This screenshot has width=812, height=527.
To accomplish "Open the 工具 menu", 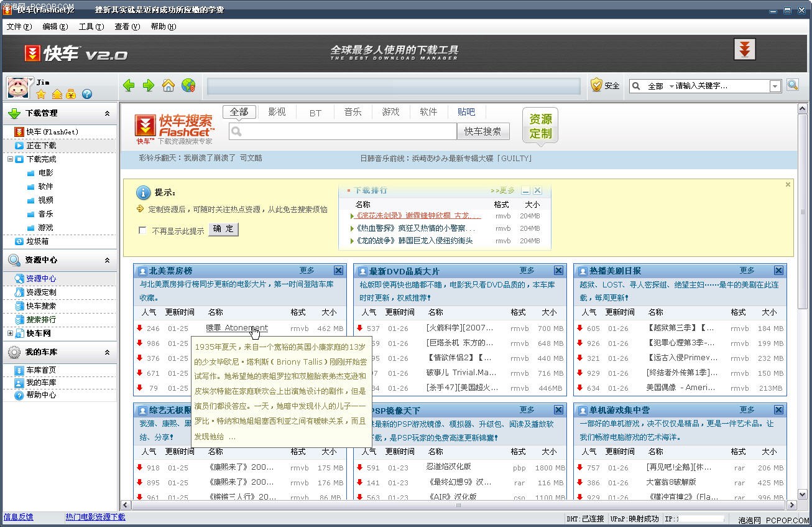I will pos(91,27).
